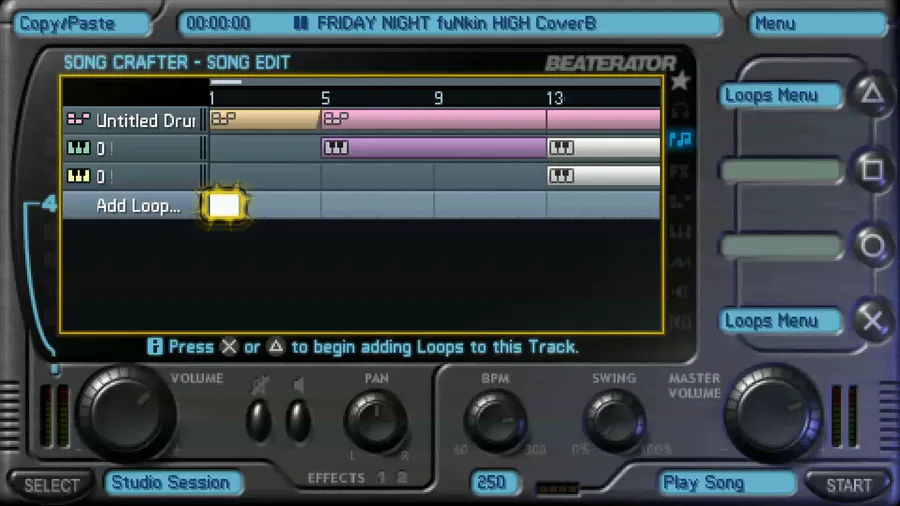900x506 pixels.
Task: Adjust the Pan knob
Action: pos(376,422)
